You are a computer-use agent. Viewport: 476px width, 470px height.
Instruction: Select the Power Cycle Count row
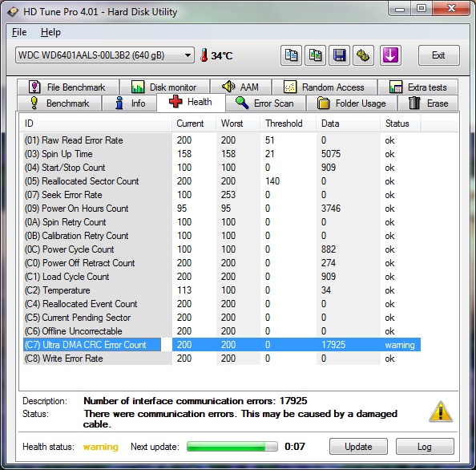(222, 249)
